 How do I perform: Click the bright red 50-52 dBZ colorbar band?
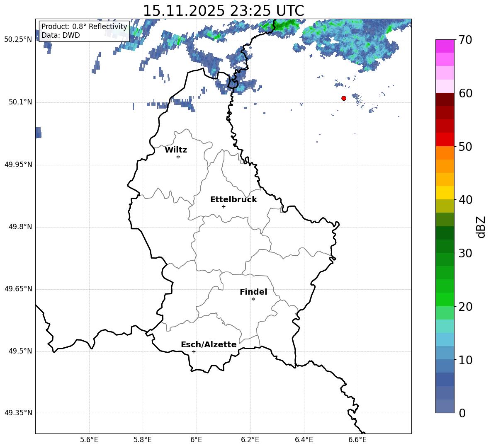click(445, 140)
